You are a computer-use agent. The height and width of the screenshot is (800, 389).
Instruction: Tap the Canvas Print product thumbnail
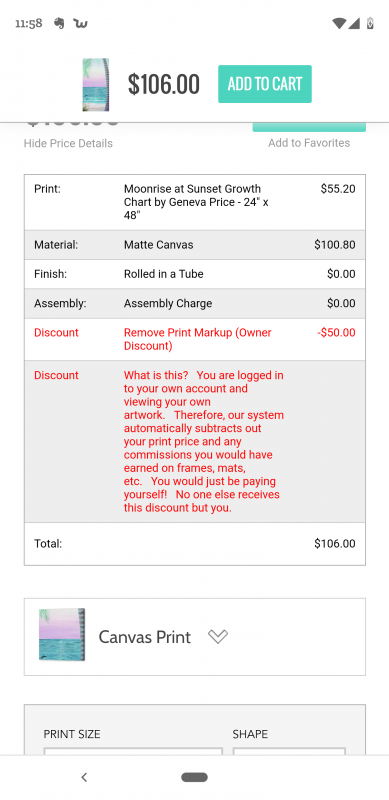[62, 634]
